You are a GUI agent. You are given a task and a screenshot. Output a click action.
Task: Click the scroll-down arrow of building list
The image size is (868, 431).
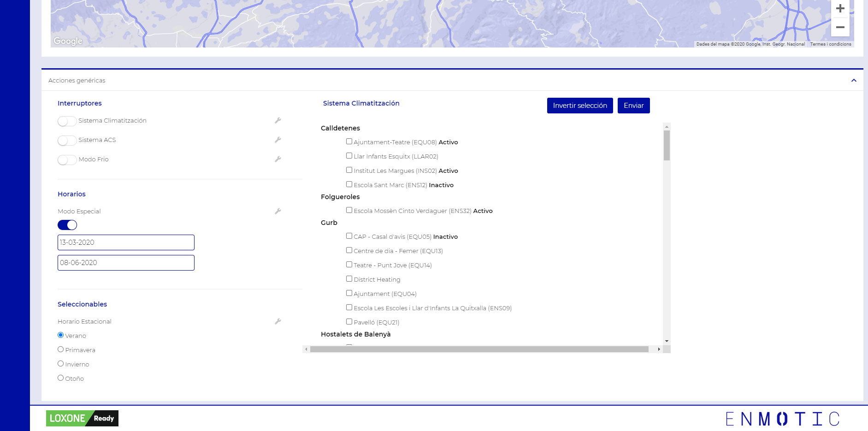tap(667, 341)
